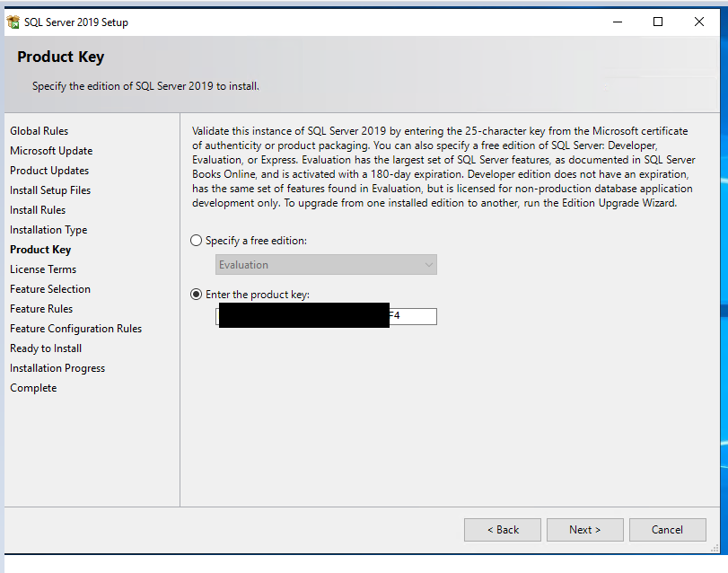This screenshot has height=573, width=728.
Task: Click 'Specify the edition of SQL Server 2019' subtitle
Action: [x=145, y=86]
